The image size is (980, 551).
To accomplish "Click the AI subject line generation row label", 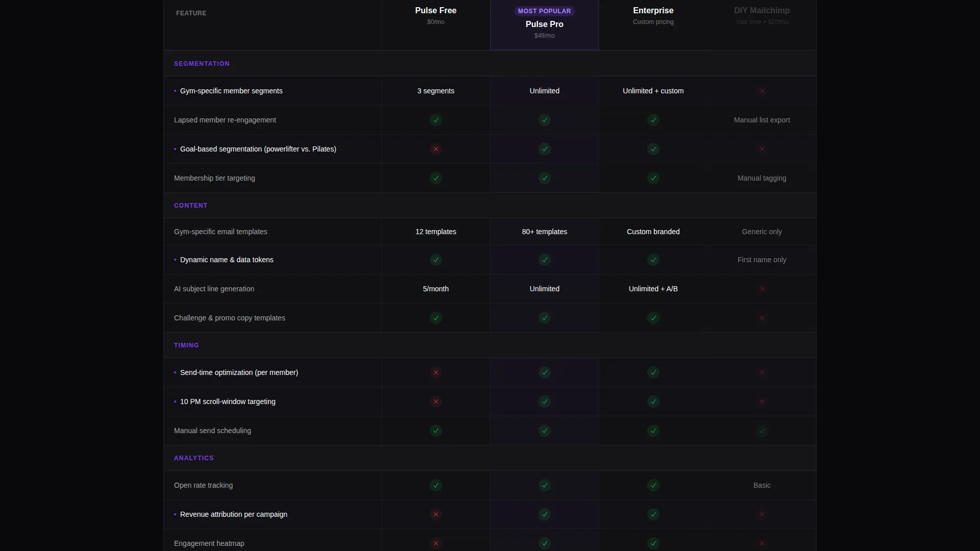I will [x=214, y=289].
